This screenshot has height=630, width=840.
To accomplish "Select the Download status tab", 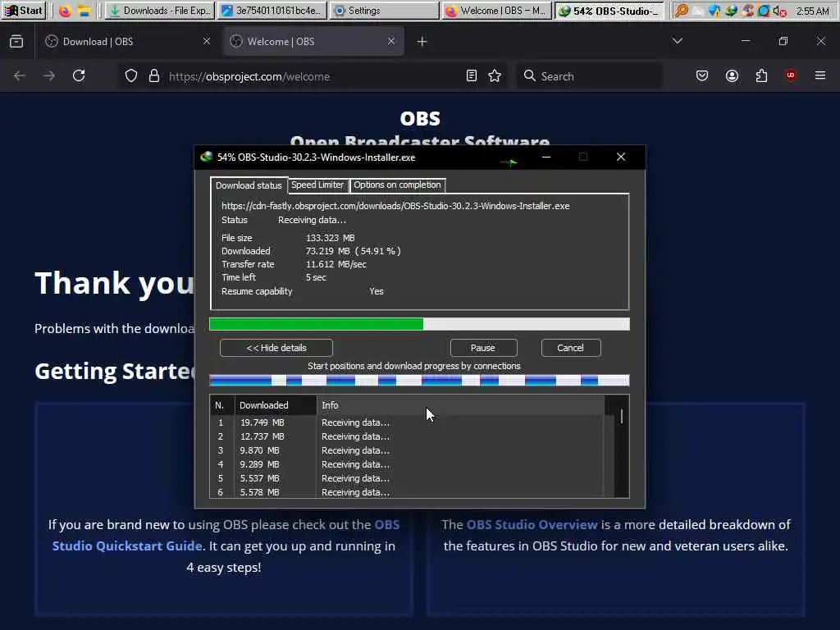I will pos(249,185).
